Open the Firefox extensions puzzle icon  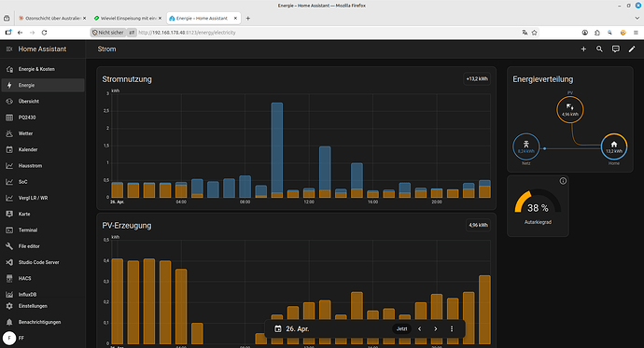tap(597, 33)
